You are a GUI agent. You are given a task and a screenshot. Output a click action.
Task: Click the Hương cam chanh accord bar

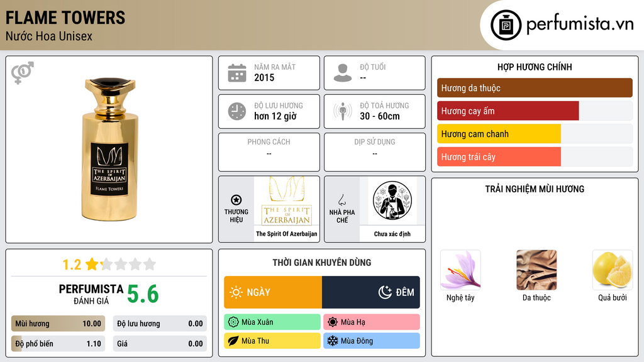535,134
